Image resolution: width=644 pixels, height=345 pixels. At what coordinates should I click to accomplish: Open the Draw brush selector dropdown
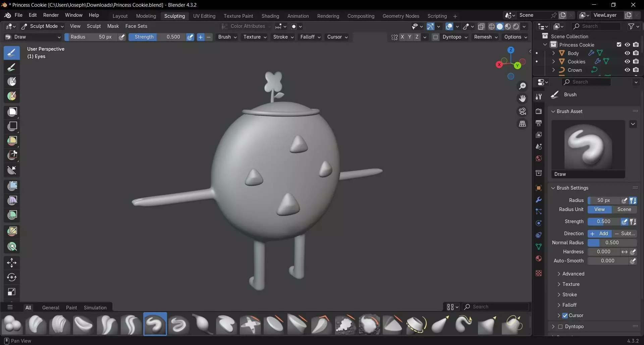coord(33,37)
